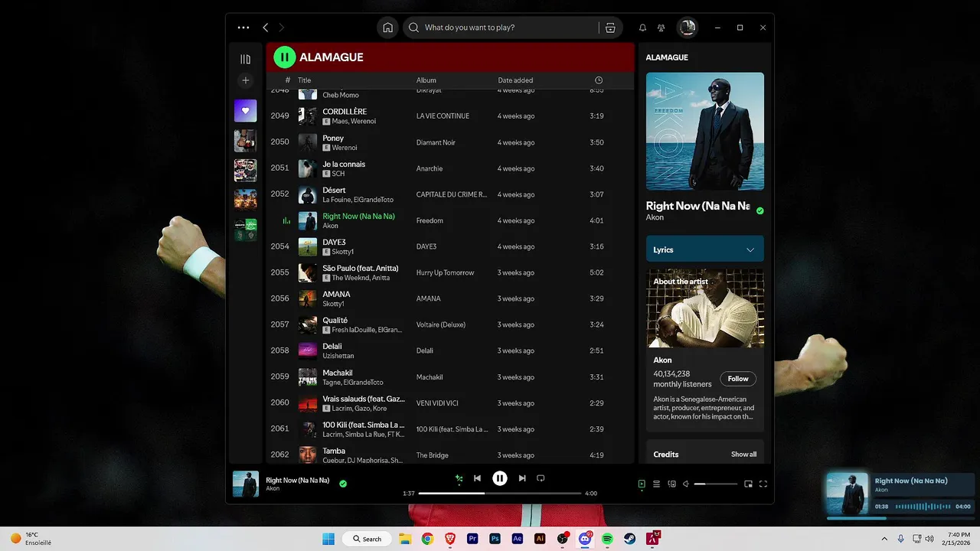Image resolution: width=980 pixels, height=551 pixels.
Task: Select the track DAYE3 row
Action: pyautogui.click(x=450, y=246)
